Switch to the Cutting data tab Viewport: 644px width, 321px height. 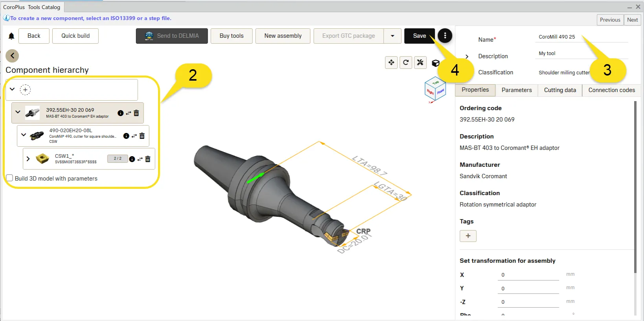560,90
